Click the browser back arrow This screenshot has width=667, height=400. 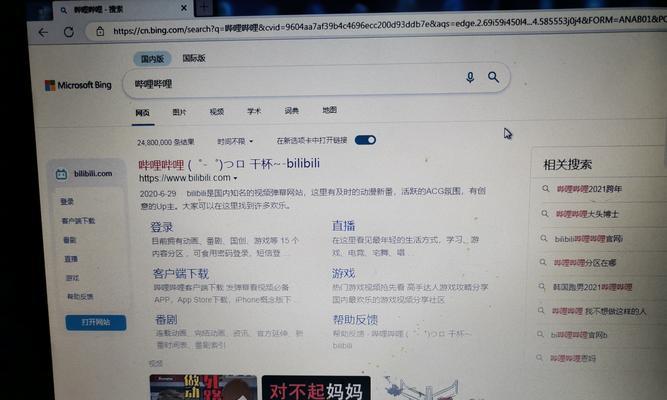(x=43, y=32)
